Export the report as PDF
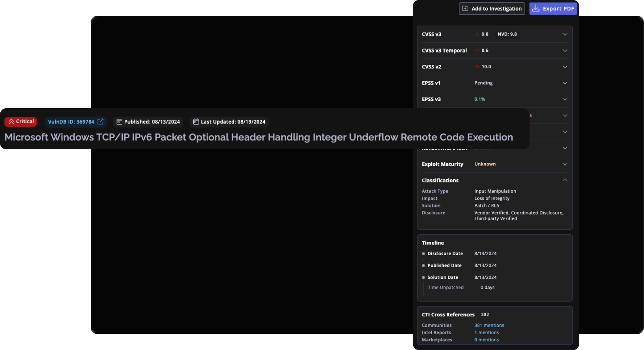 [x=553, y=9]
